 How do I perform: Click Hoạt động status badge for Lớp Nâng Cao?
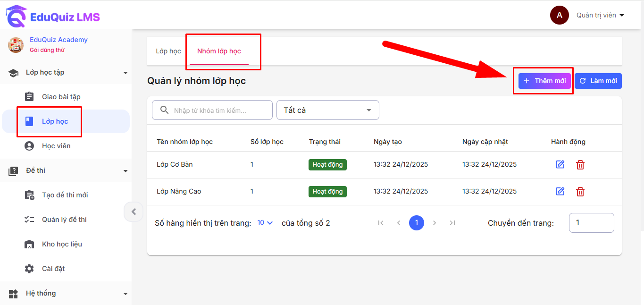[x=327, y=192]
